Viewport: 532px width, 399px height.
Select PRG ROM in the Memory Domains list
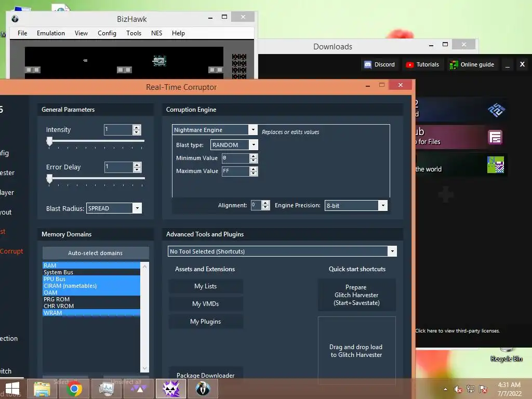click(x=91, y=299)
